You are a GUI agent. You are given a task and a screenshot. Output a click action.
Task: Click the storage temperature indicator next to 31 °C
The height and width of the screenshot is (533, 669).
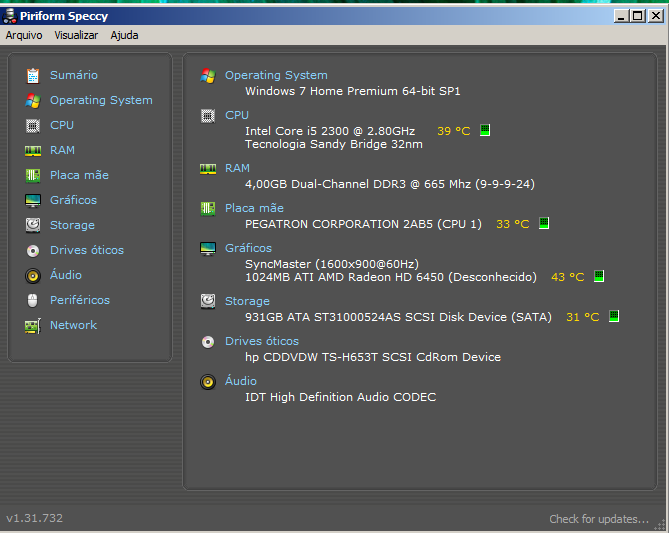tap(614, 316)
